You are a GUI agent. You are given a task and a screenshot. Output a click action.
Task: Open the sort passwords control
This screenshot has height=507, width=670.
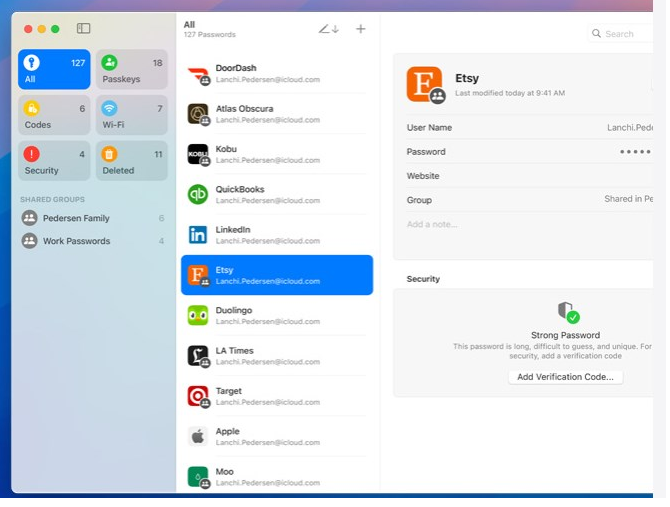329,29
